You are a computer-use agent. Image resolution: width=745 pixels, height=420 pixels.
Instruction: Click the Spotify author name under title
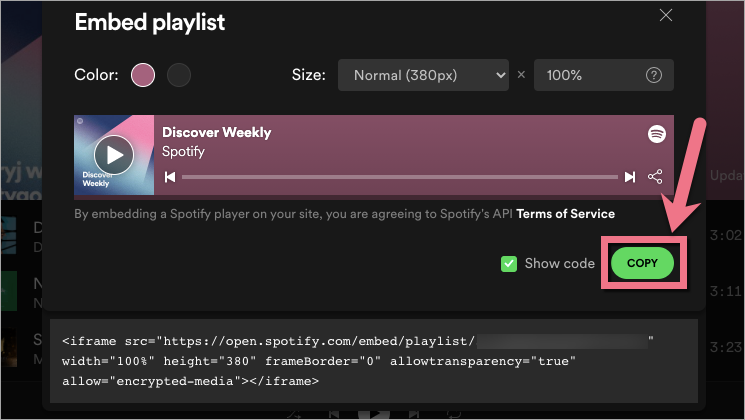(x=185, y=152)
